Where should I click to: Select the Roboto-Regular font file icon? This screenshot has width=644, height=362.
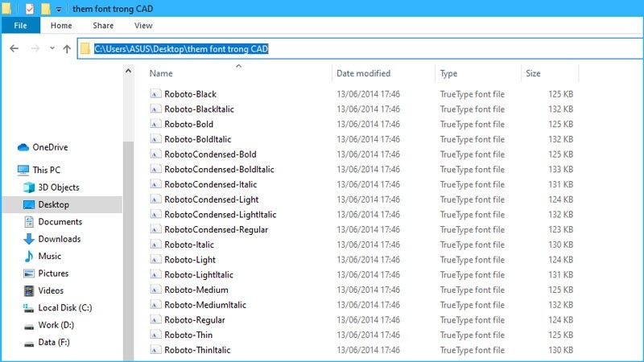155,319
